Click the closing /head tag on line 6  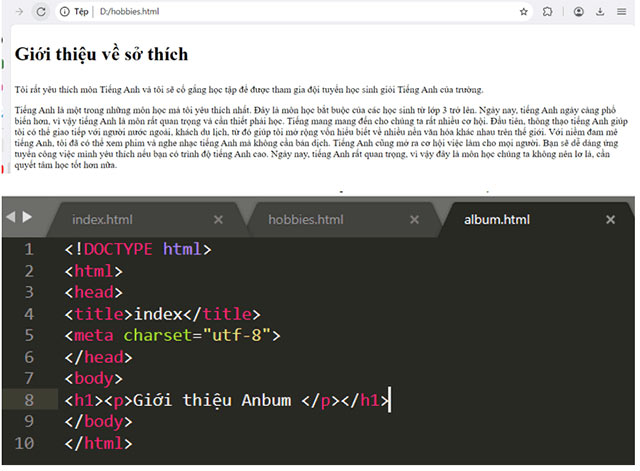pos(98,358)
